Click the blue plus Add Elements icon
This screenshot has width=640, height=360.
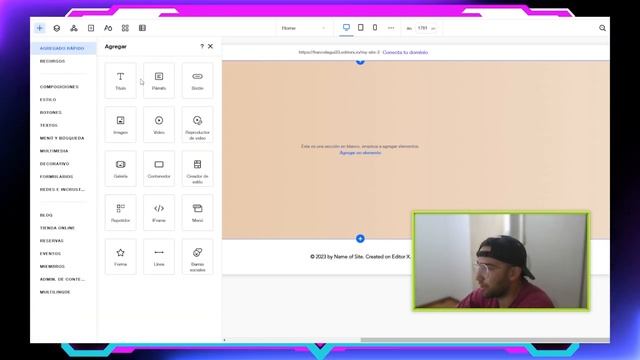(40, 28)
